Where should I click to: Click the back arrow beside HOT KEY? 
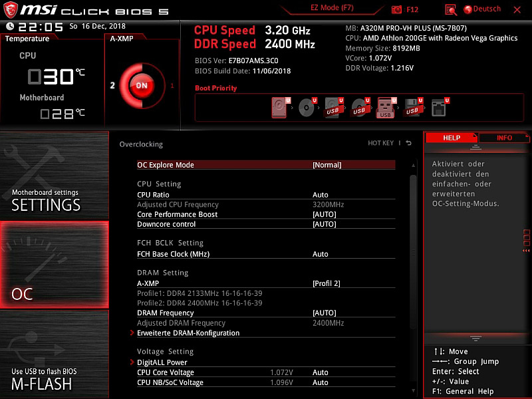409,143
